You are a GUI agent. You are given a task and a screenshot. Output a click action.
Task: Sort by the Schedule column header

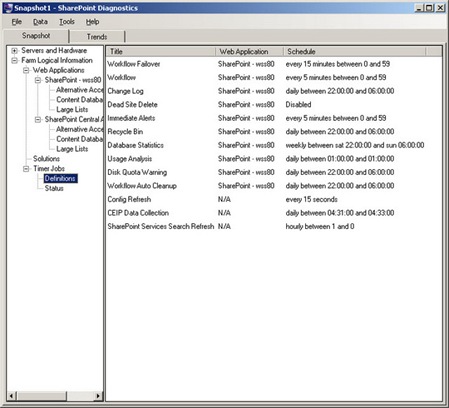355,51
